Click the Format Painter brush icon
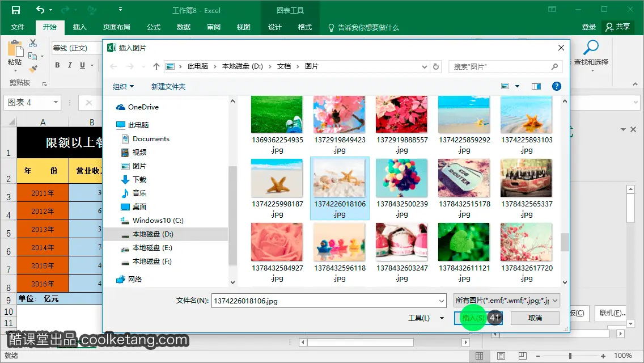Screen dimensions: 644x363 (x=33, y=69)
